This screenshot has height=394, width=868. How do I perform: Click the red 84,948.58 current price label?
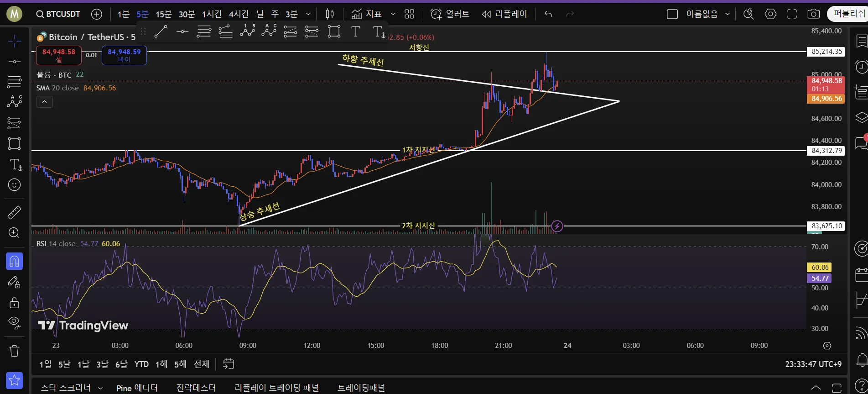[x=826, y=85]
